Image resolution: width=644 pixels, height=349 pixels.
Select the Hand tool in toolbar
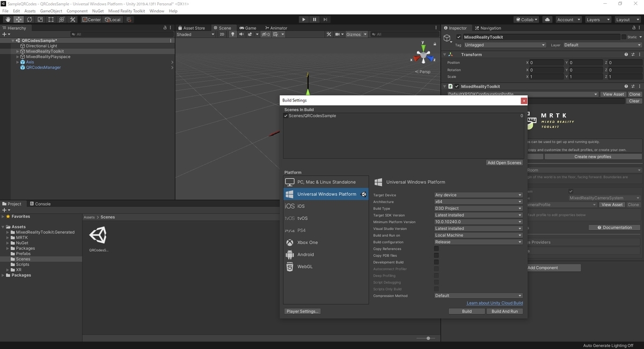[8, 19]
